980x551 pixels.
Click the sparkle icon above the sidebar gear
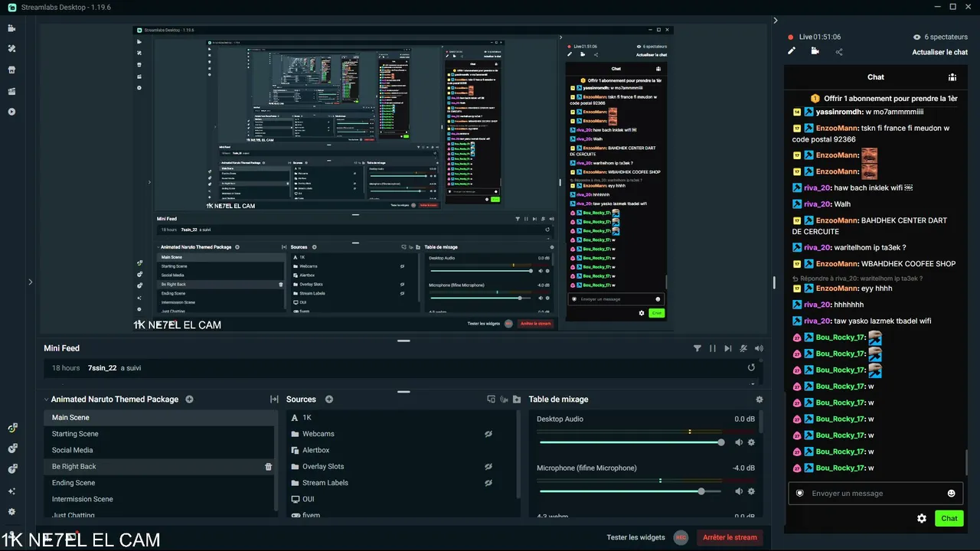pyautogui.click(x=11, y=491)
